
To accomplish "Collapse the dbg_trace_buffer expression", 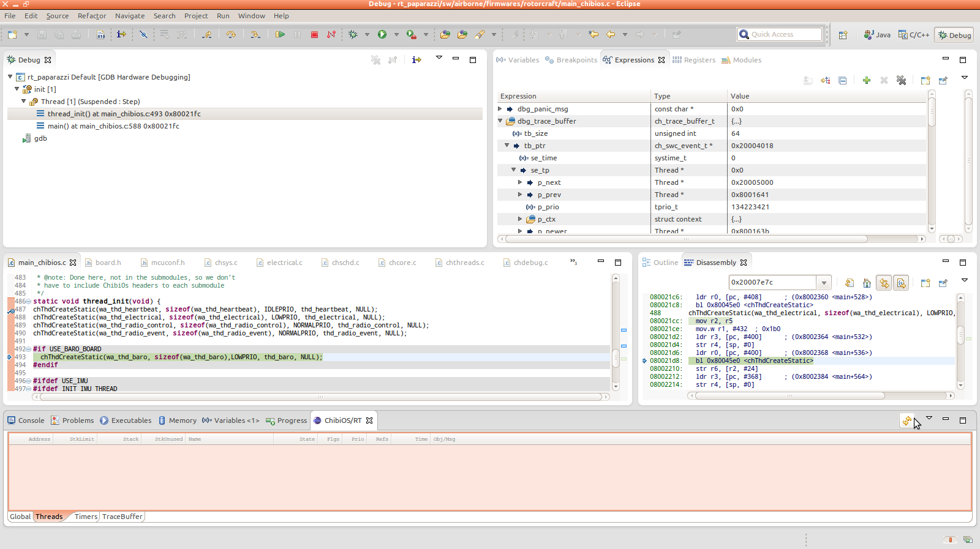I will [x=500, y=121].
